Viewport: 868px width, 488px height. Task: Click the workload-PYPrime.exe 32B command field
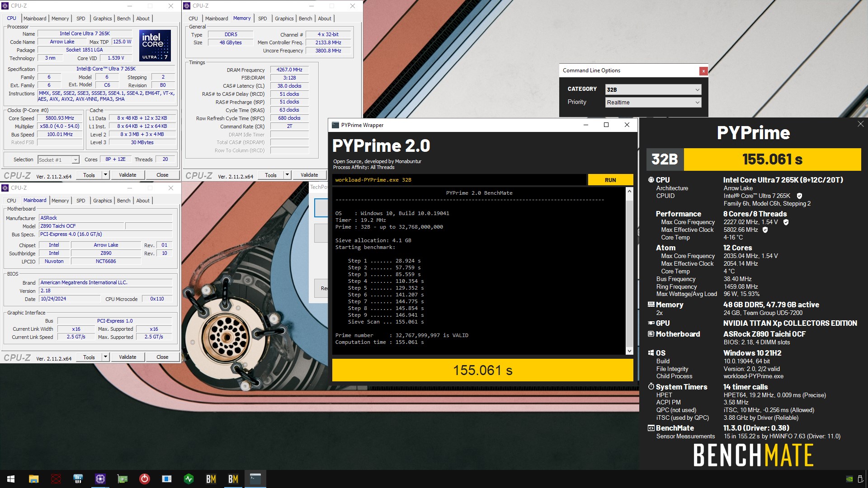click(459, 180)
